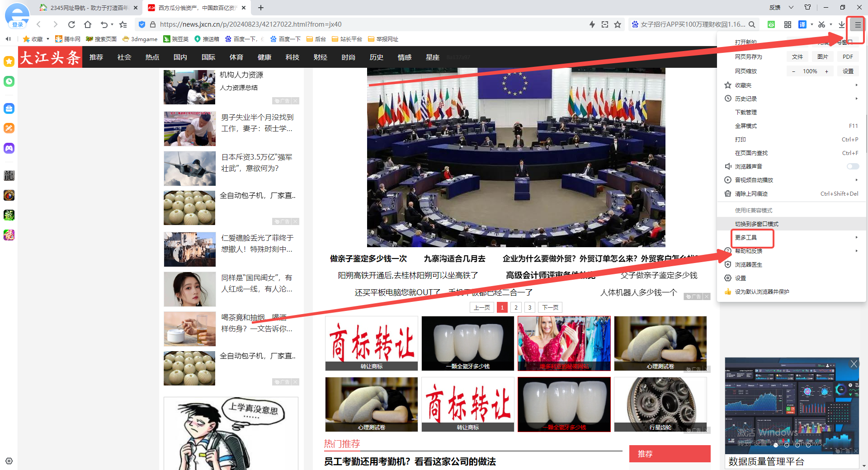
Task: Open 科技 navigation category
Action: pos(292,57)
